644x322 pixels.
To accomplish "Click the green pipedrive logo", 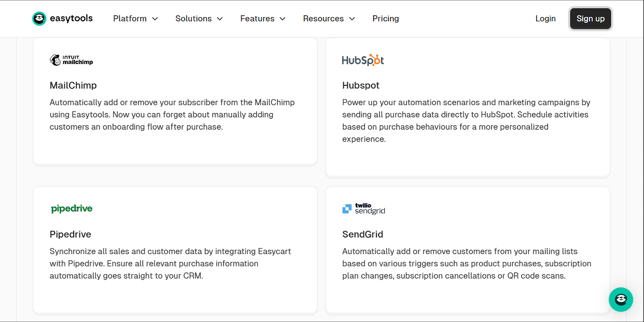I will click(72, 208).
